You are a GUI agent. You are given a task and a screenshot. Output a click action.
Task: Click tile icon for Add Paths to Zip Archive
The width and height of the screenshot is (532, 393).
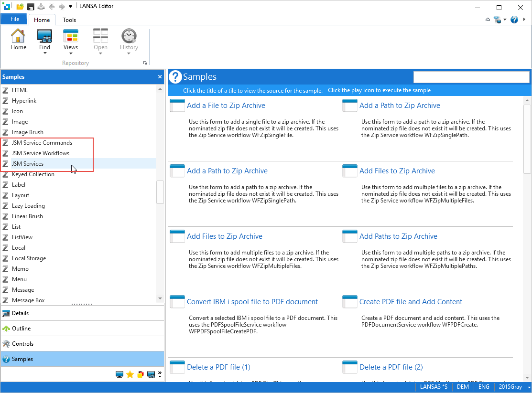[x=350, y=236]
